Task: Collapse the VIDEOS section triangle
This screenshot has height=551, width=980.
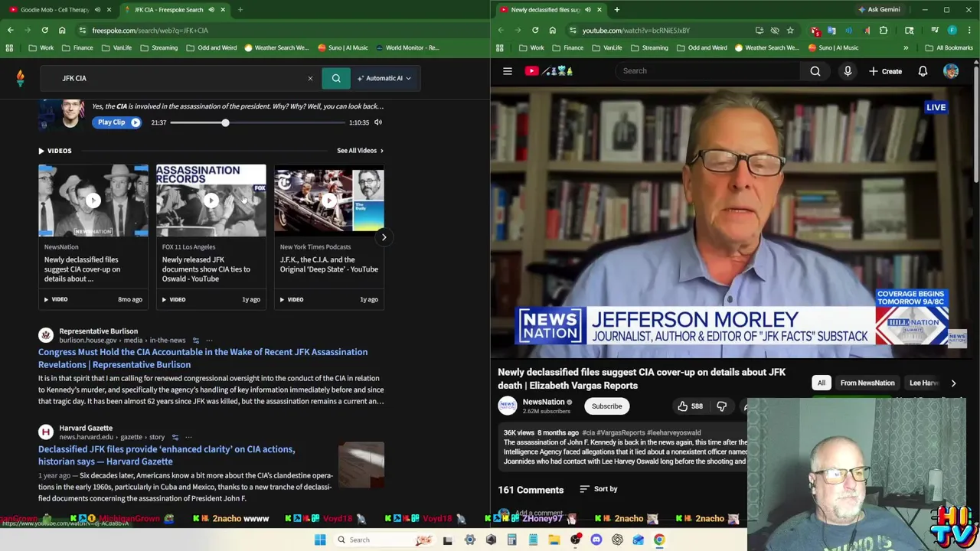Action: [41, 151]
